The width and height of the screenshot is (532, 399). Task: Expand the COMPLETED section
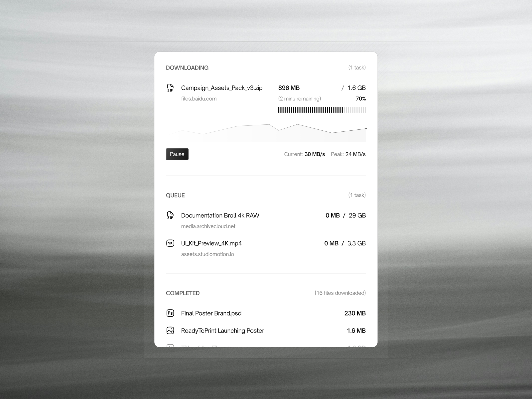tap(183, 293)
